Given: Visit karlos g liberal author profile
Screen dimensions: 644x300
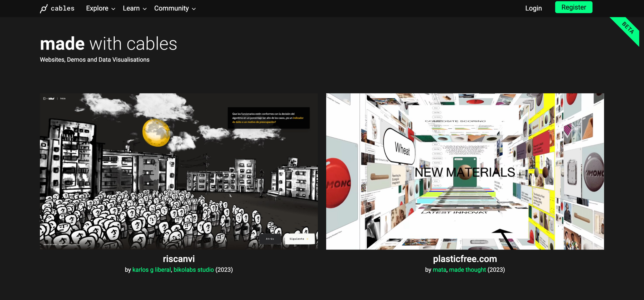Looking at the screenshot, I should (x=151, y=270).
